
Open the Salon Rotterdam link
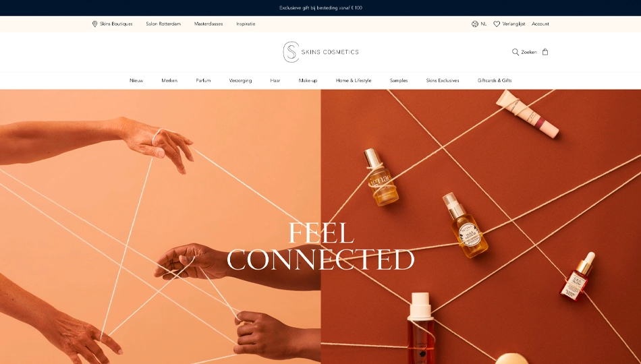[163, 24]
